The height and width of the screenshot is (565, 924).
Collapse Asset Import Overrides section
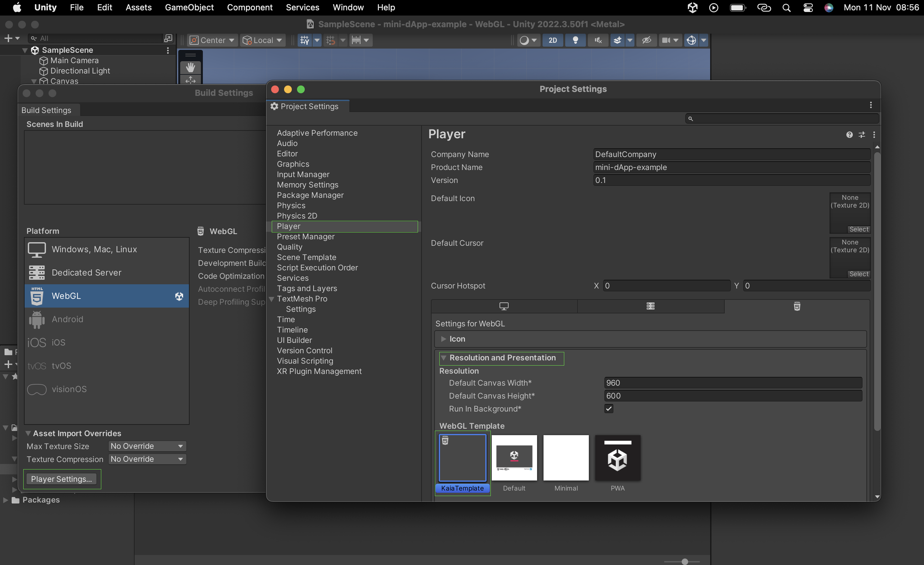[28, 434]
